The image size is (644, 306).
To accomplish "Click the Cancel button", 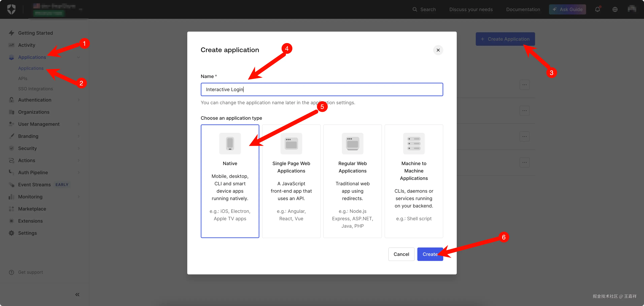I will pyautogui.click(x=401, y=254).
